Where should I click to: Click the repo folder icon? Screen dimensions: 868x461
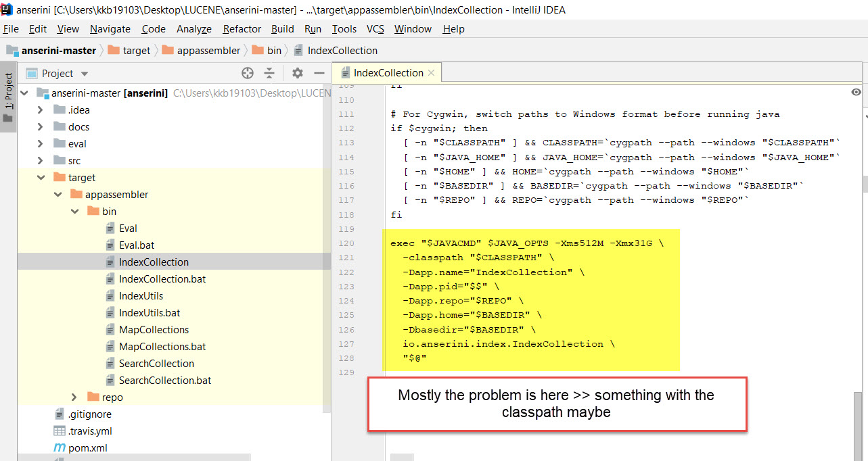point(93,397)
